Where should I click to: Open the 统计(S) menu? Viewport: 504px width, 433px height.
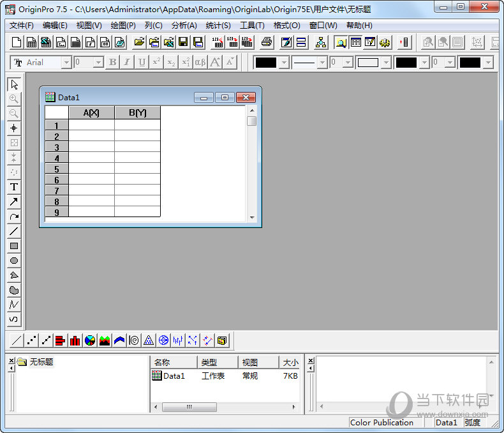pos(218,26)
